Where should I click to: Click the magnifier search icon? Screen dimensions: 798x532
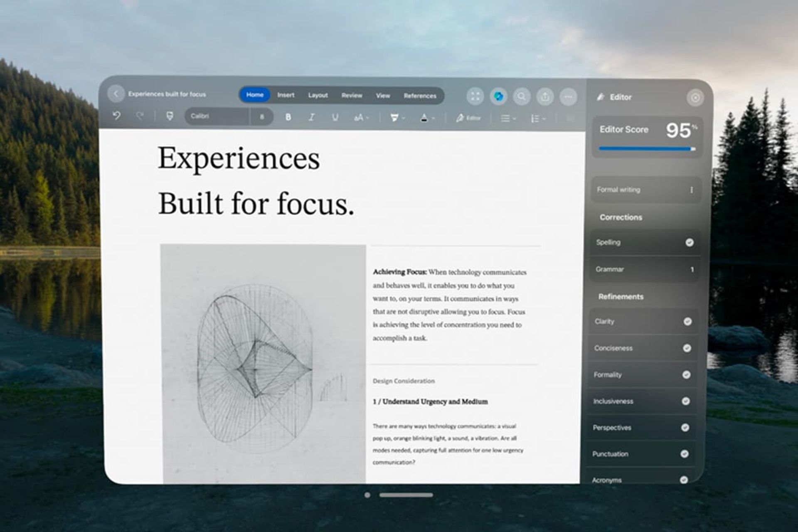[522, 97]
